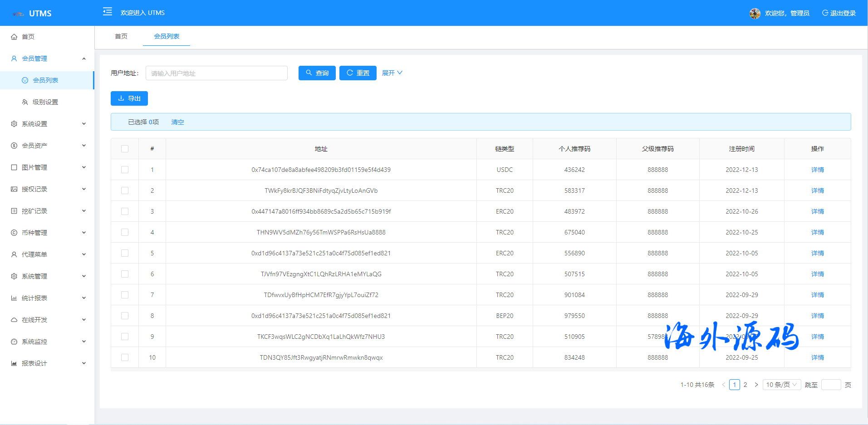Click 详情 link for row 3
This screenshot has width=868, height=425.
(817, 211)
